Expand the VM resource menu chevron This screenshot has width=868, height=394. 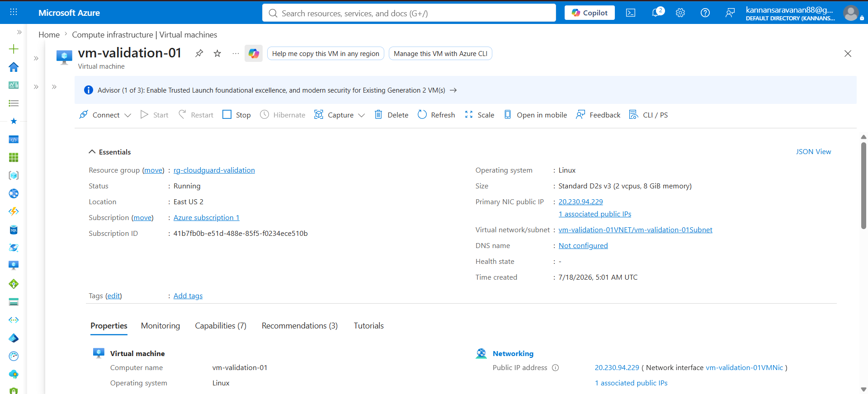pos(54,87)
